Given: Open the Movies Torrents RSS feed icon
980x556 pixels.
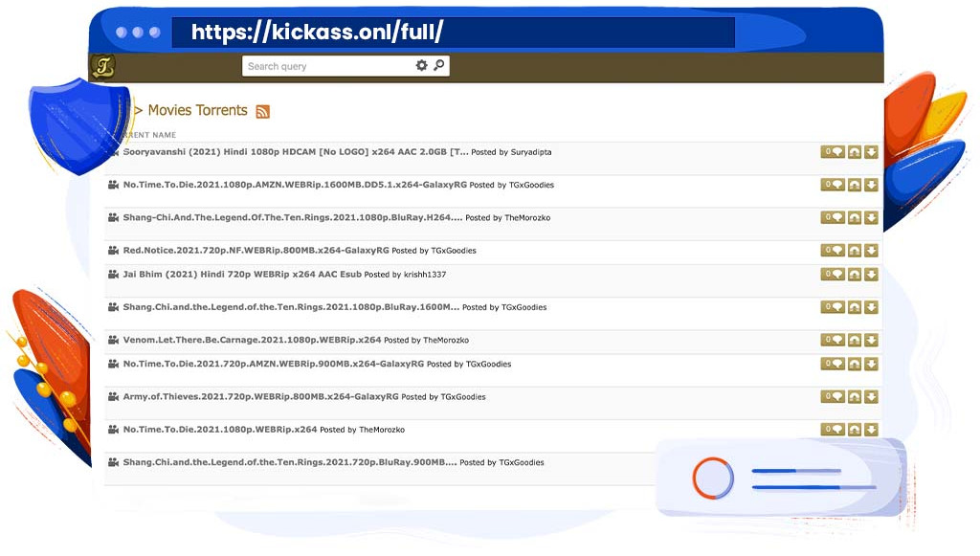Looking at the screenshot, I should coord(262,111).
